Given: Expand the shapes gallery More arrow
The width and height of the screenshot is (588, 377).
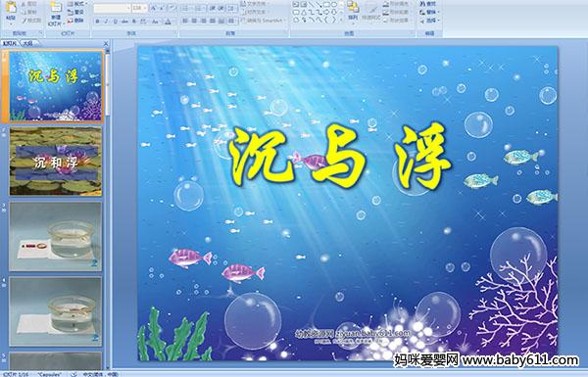Looking at the screenshot, I should pos(341,20).
